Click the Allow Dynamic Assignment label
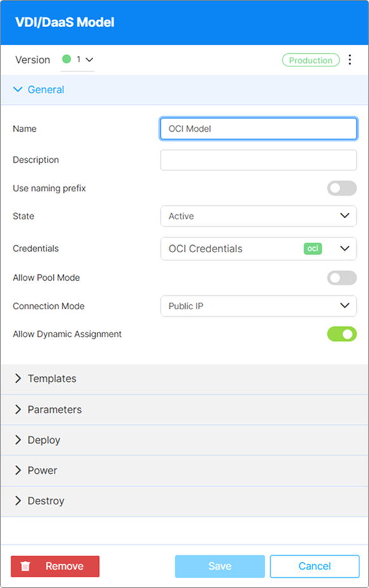Image resolution: width=369 pixels, height=588 pixels. [x=67, y=334]
